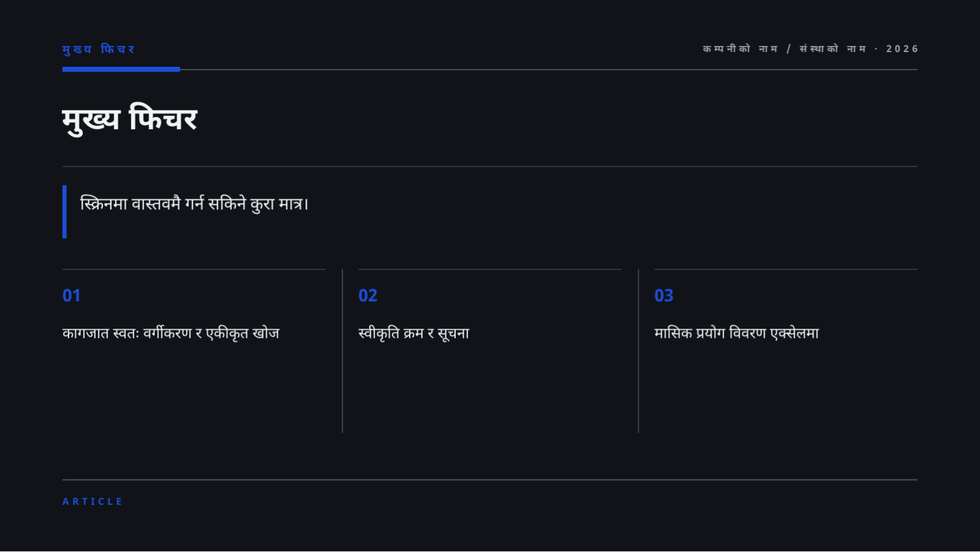The image size is (980, 552).
Task: Select स्वीकृति क्रम र सूचना text
Action: pos(414,333)
